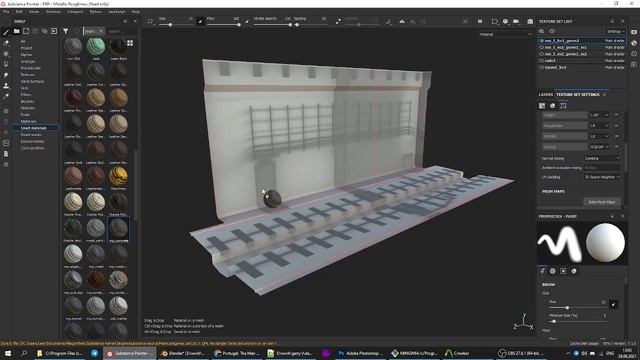Image resolution: width=640 pixels, height=360 pixels.
Task: Open Adobe Photoshop from the taskbar
Action: (x=360, y=353)
